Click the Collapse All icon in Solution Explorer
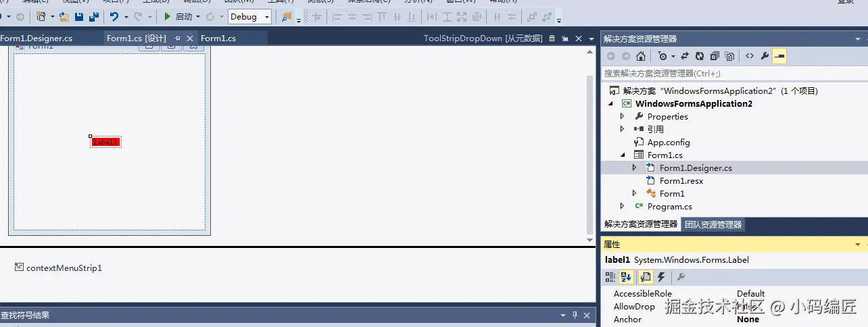Screen dimensions: 868x327 [x=715, y=56]
